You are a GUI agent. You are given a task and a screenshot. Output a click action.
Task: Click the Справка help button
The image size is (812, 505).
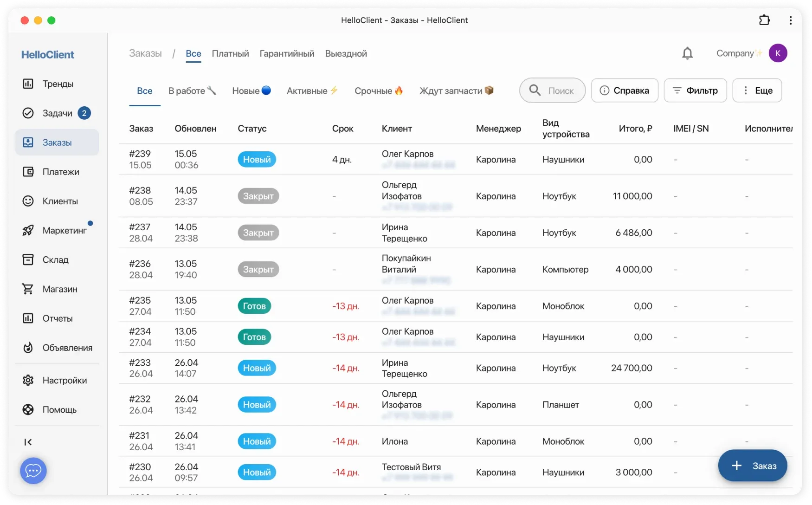pyautogui.click(x=625, y=91)
